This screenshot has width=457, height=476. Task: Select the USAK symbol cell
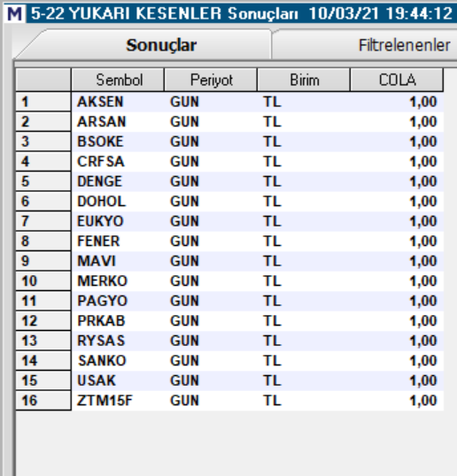[x=118, y=380]
